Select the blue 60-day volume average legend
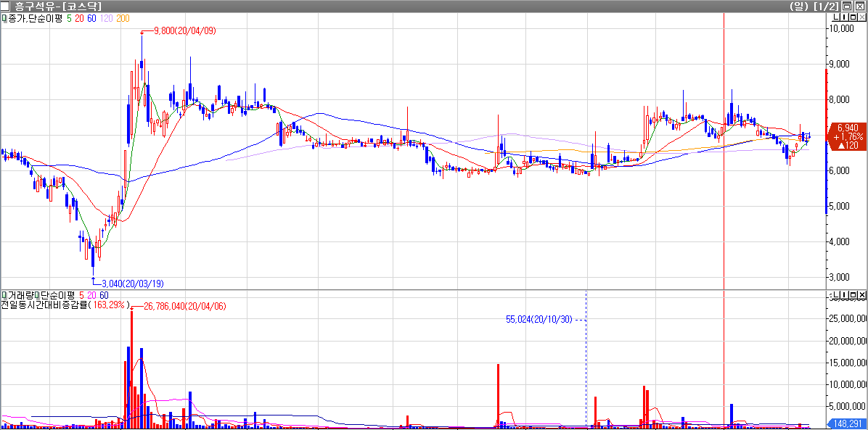 click(104, 295)
